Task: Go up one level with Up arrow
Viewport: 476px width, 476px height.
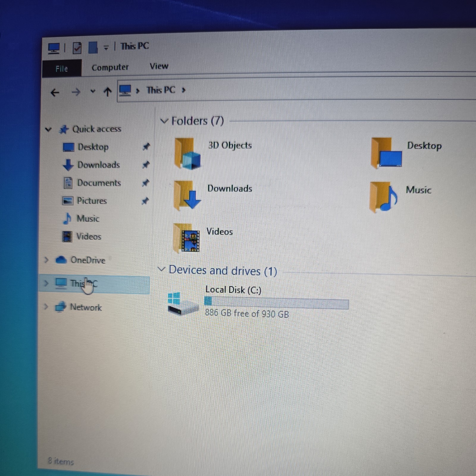Action: [x=107, y=92]
